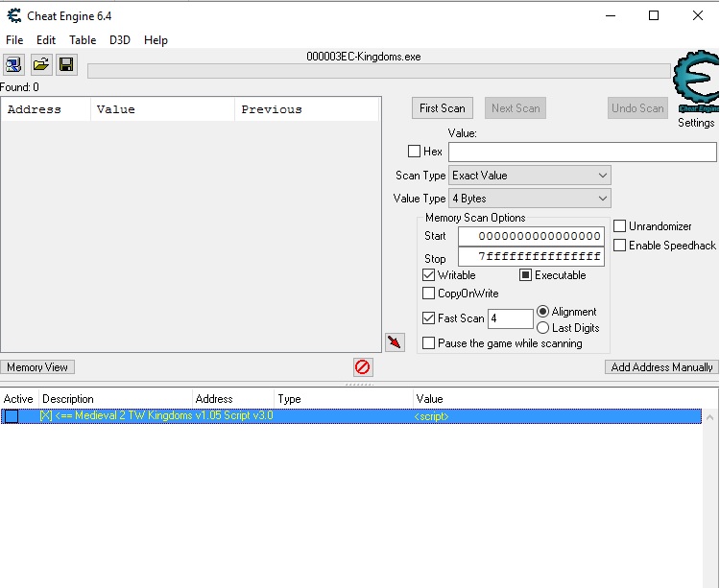Viewport: 720px width, 588px height.
Task: Click the Active column header
Action: pyautogui.click(x=20, y=399)
